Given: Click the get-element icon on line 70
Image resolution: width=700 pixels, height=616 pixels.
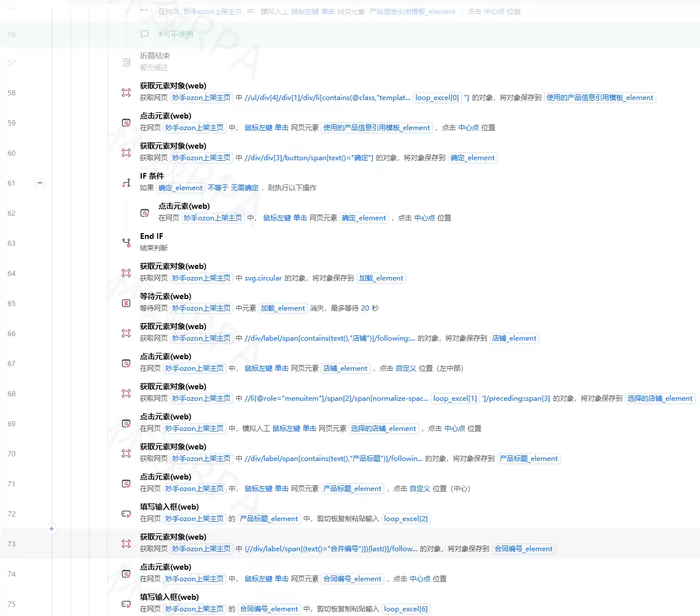Looking at the screenshot, I should pyautogui.click(x=126, y=453).
